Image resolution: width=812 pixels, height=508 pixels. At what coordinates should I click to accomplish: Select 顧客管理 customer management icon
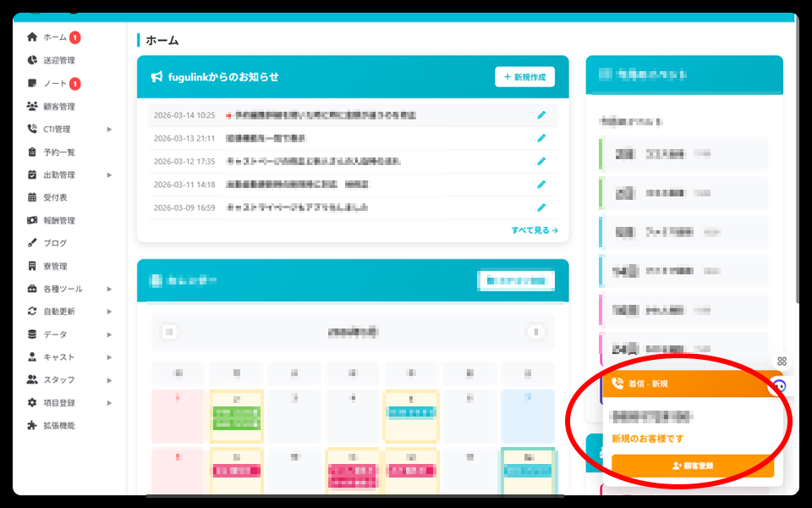pos(32,107)
